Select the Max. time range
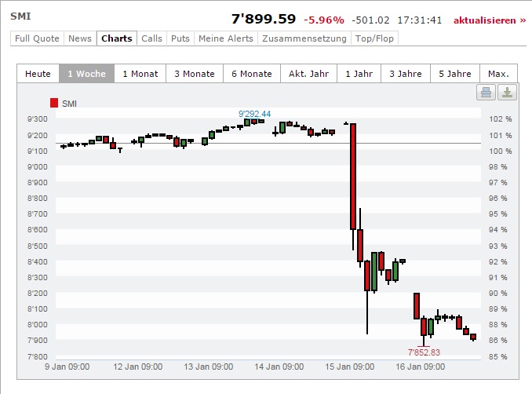This screenshot has height=394, width=532. [498, 74]
